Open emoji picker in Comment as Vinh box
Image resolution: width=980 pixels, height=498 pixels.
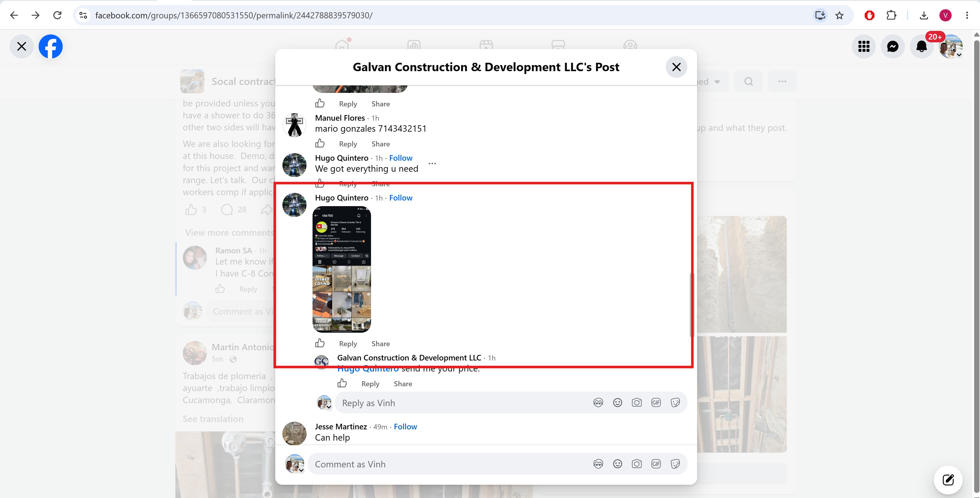point(617,464)
